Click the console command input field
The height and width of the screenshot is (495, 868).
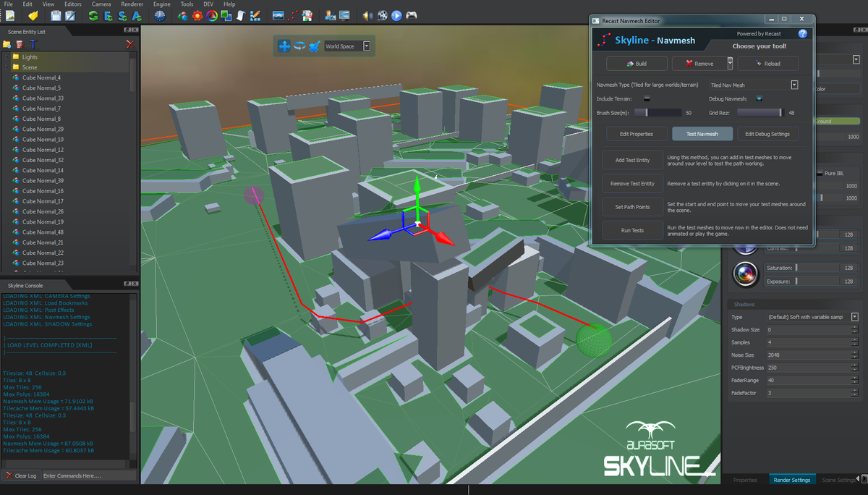(88, 475)
